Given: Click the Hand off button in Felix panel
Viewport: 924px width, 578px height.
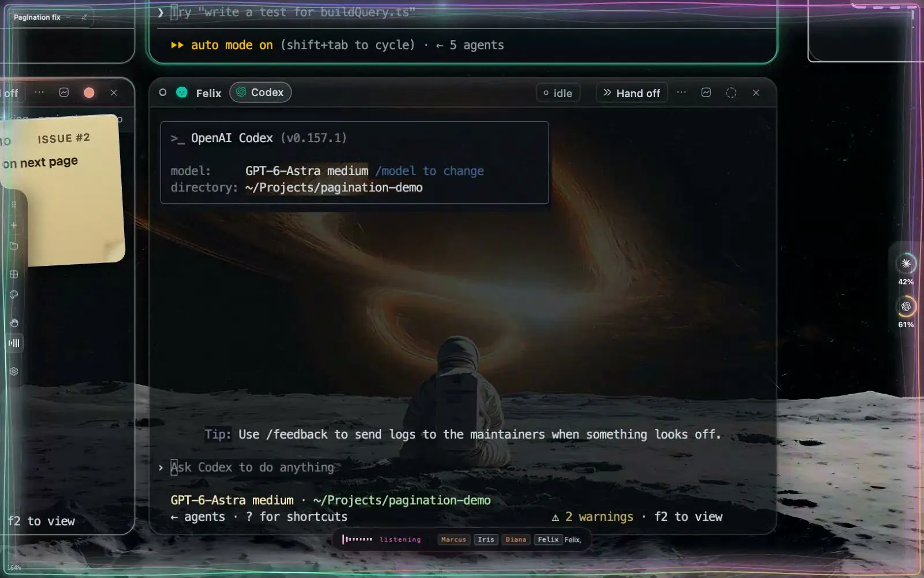Looking at the screenshot, I should pos(631,93).
